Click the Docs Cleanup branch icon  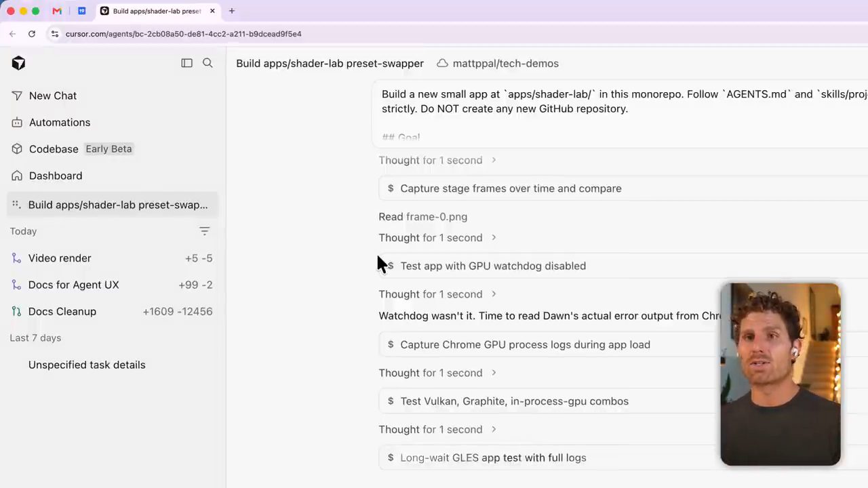[x=16, y=311]
